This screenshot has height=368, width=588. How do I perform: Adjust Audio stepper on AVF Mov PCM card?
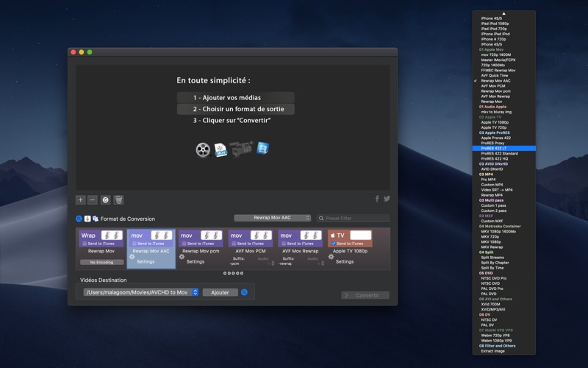pos(273,263)
